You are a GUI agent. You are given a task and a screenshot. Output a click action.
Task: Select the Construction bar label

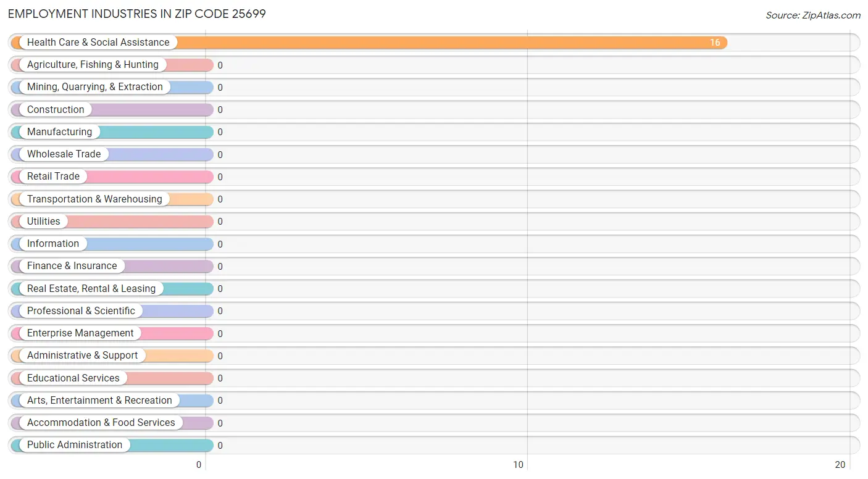point(56,109)
